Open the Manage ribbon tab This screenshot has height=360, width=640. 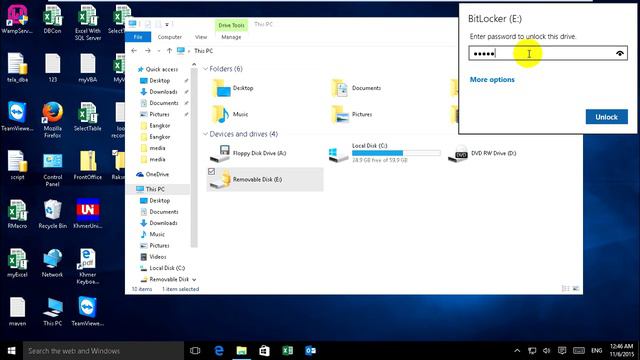click(x=231, y=37)
